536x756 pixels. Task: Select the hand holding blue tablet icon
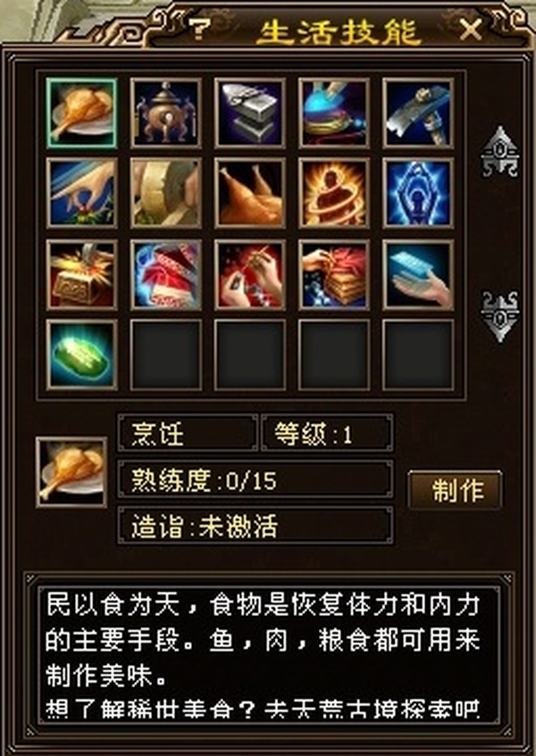(418, 274)
